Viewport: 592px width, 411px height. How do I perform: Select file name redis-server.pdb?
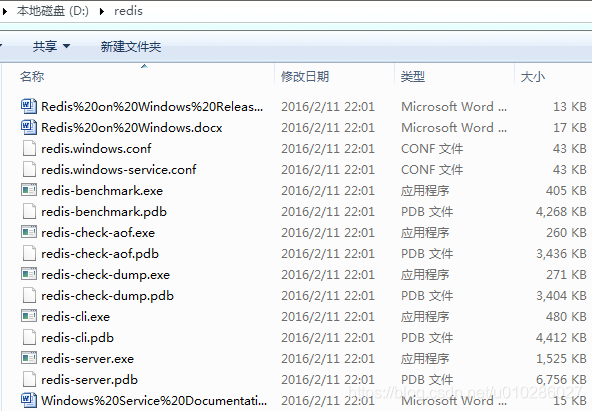click(89, 380)
